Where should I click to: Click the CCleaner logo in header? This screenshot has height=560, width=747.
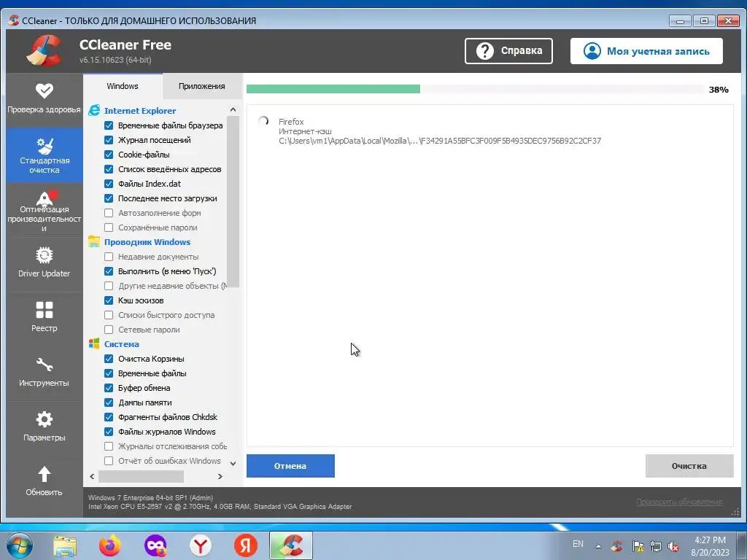point(44,50)
